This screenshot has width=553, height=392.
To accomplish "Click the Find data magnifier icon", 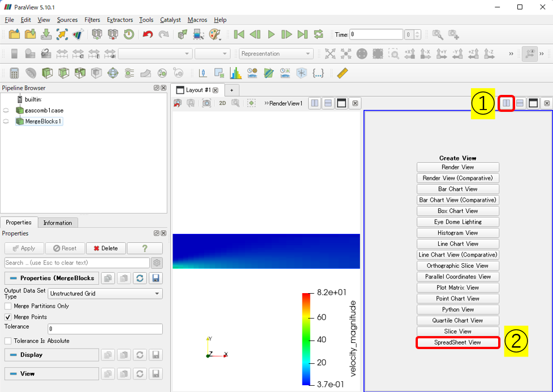I will click(x=437, y=34).
